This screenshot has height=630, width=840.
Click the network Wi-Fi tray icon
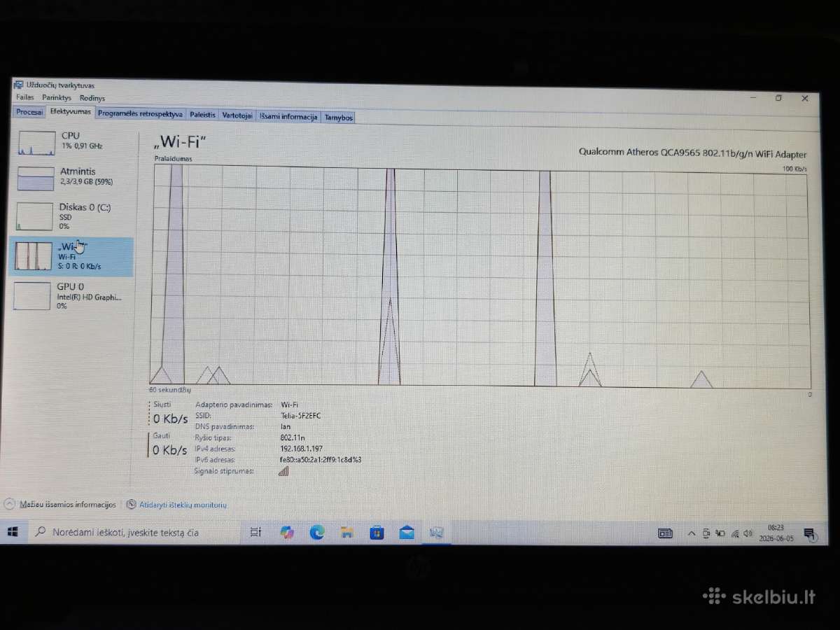tap(735, 534)
